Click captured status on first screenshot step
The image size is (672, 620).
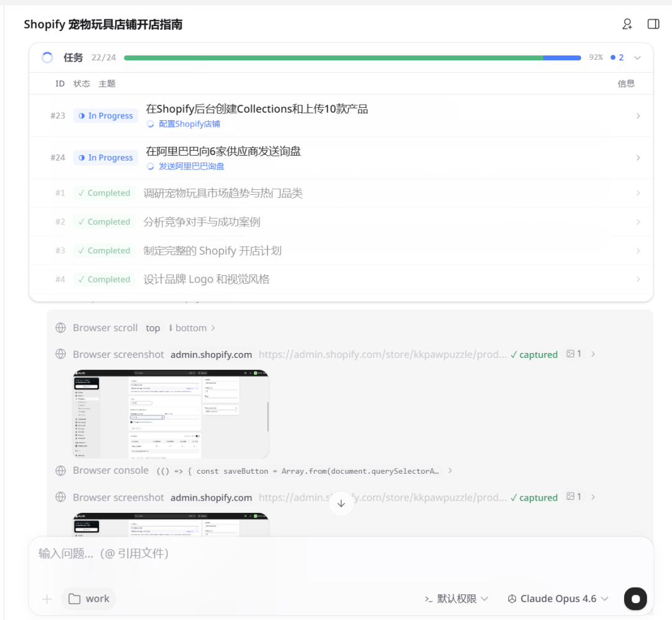click(x=534, y=355)
